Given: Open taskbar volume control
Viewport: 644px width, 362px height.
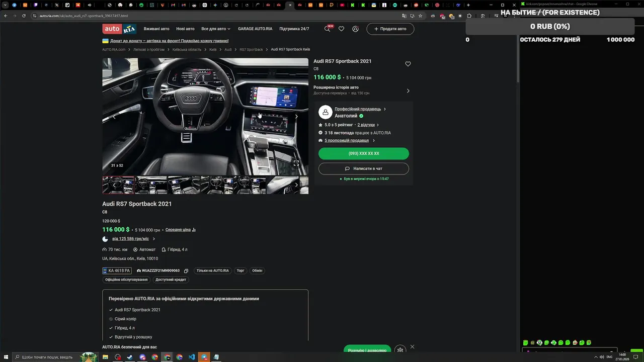Looking at the screenshot, I should click(602, 357).
